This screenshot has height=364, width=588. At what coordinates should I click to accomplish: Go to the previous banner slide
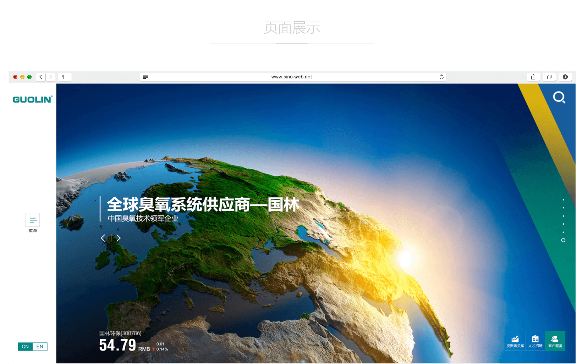(x=103, y=238)
